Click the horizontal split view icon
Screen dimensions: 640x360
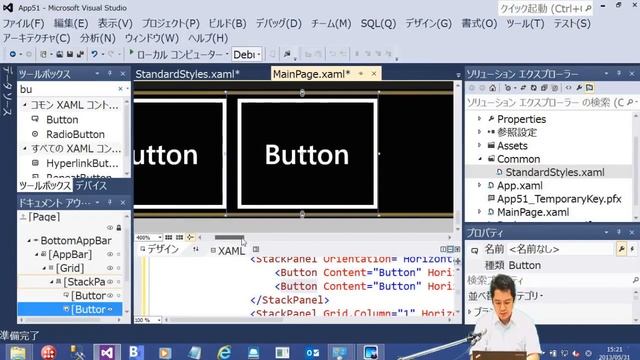(x=450, y=249)
